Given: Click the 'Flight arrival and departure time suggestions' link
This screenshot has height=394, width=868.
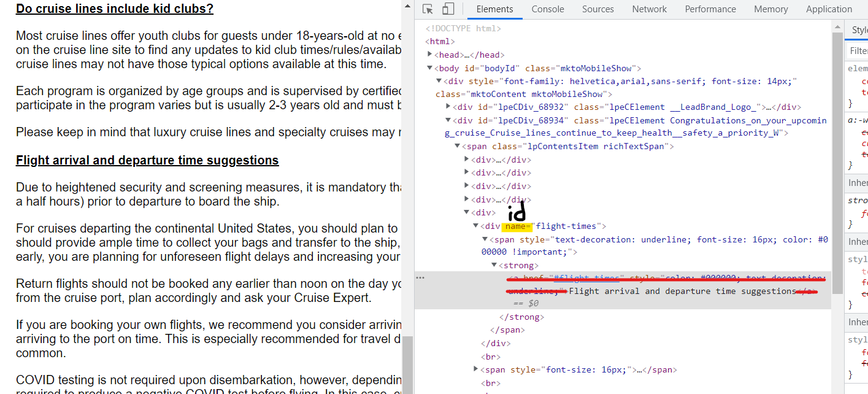Looking at the screenshot, I should 147,160.
